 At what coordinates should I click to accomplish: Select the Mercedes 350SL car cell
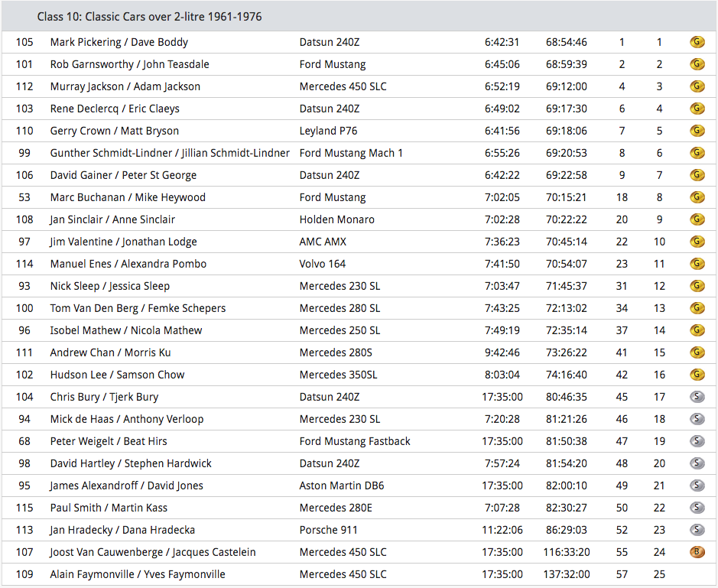[x=339, y=375]
